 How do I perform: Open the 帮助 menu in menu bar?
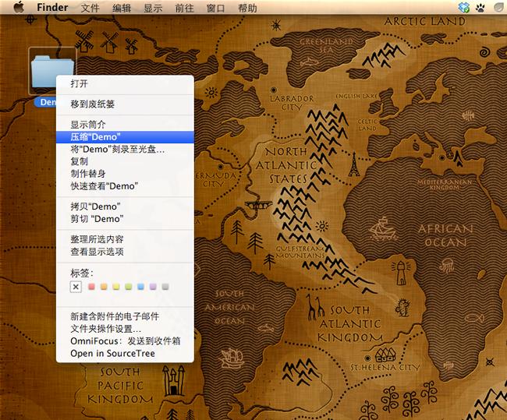(x=247, y=8)
